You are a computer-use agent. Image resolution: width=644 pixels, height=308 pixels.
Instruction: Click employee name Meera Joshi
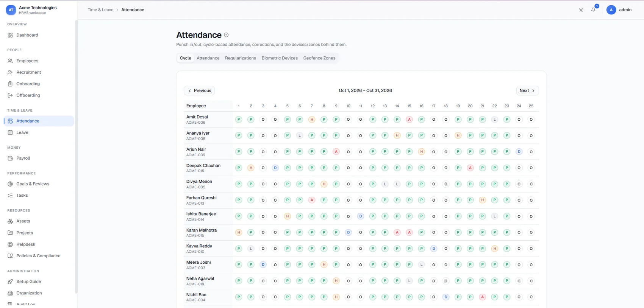(x=199, y=262)
